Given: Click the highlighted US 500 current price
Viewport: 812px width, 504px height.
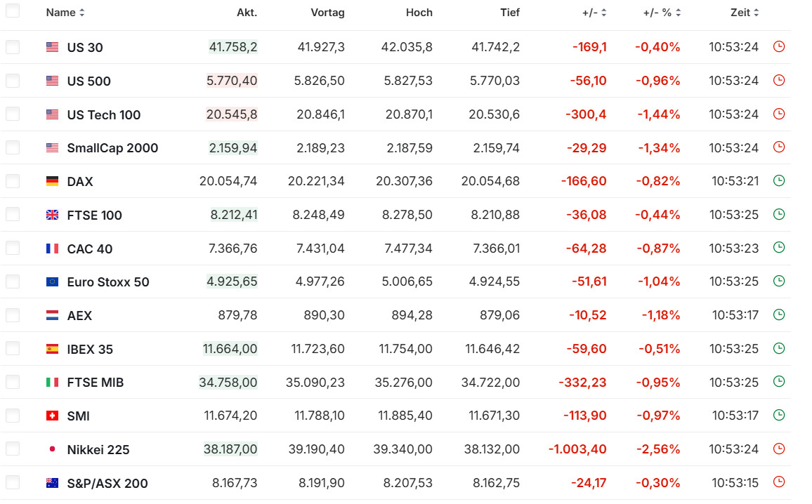Looking at the screenshot, I should [232, 81].
